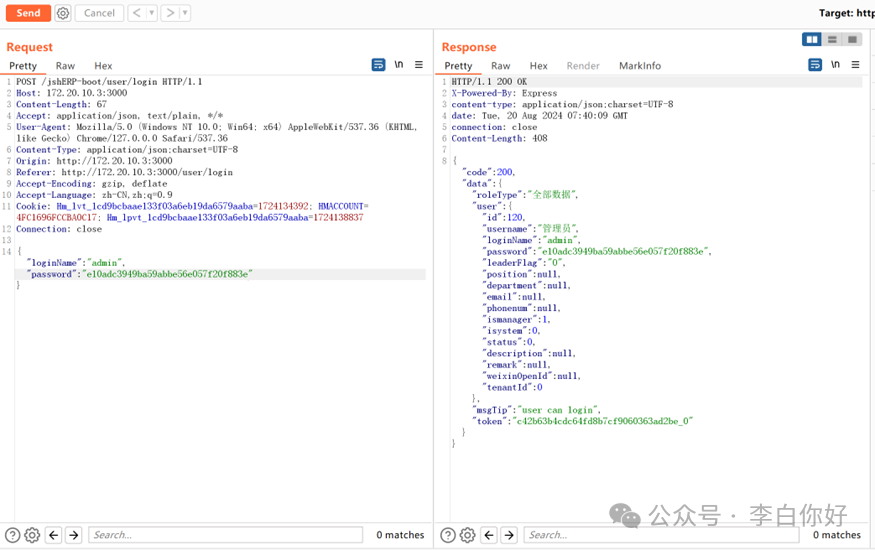Open Request search settings gear
The width and height of the screenshot is (875, 550).
(32, 535)
